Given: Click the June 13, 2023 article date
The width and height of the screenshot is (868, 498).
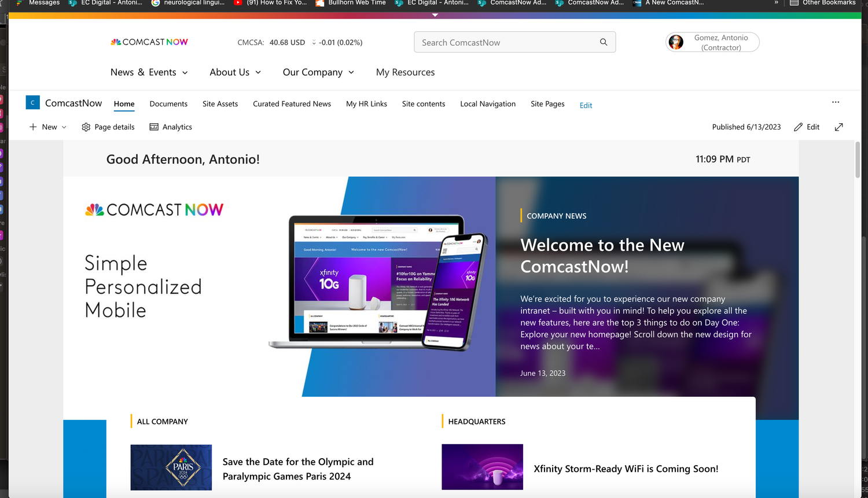Looking at the screenshot, I should (543, 373).
